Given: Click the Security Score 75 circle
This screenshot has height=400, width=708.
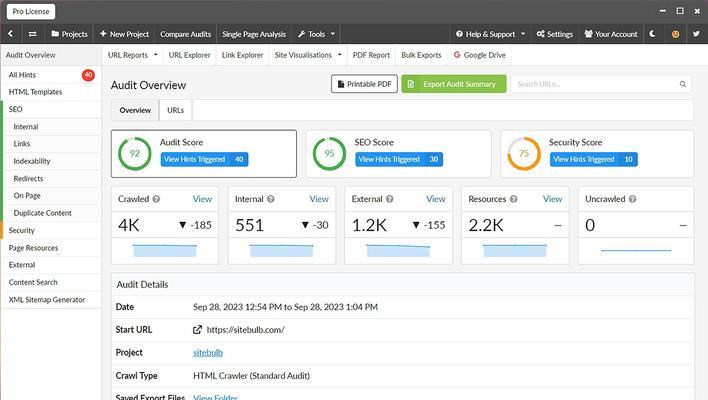Looking at the screenshot, I should click(x=524, y=153).
